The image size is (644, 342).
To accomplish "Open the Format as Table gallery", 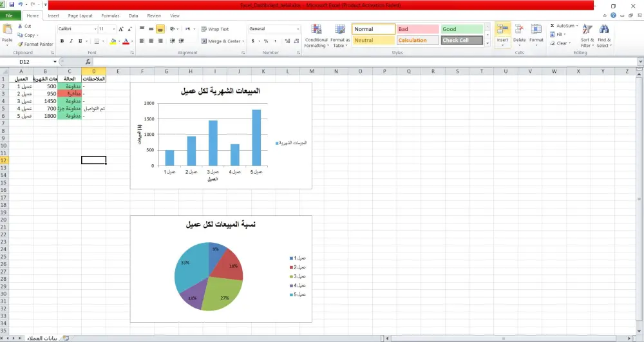I will coord(340,35).
